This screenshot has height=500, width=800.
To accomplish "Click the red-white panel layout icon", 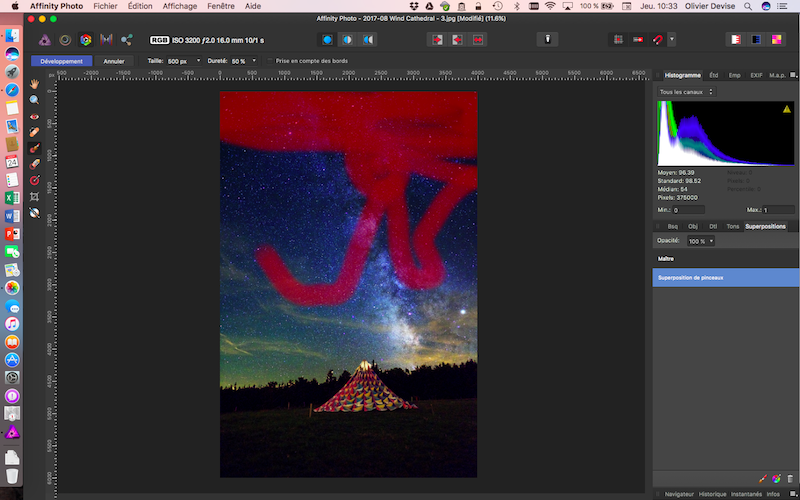I will click(736, 40).
